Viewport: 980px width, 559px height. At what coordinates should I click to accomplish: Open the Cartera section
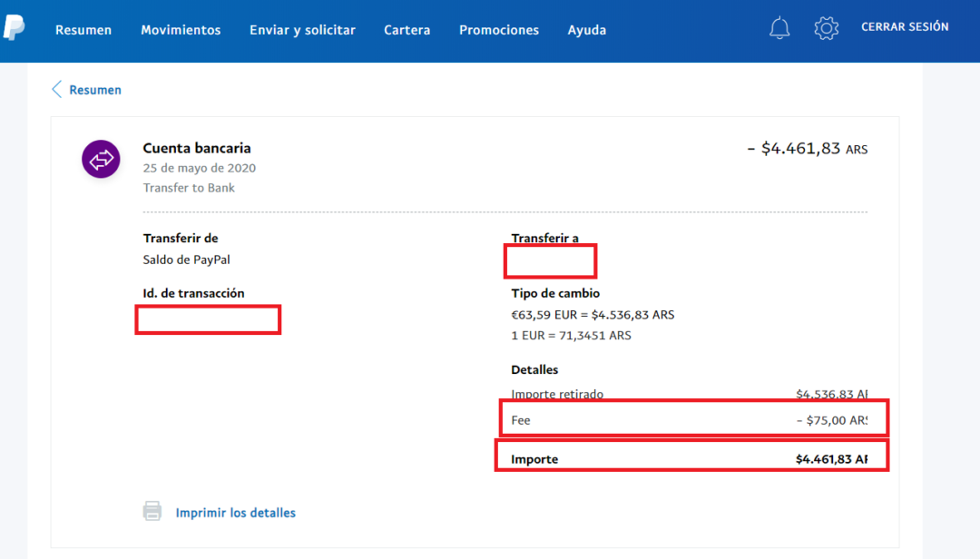[407, 30]
